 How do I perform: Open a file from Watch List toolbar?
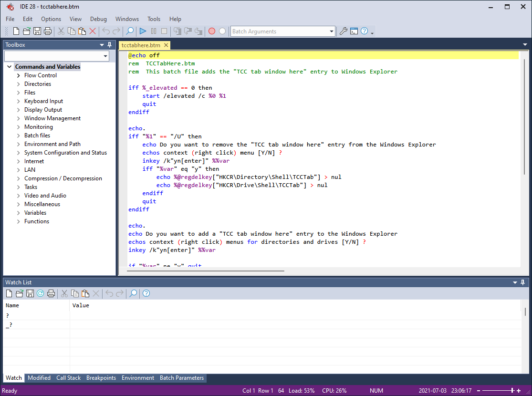20,293
